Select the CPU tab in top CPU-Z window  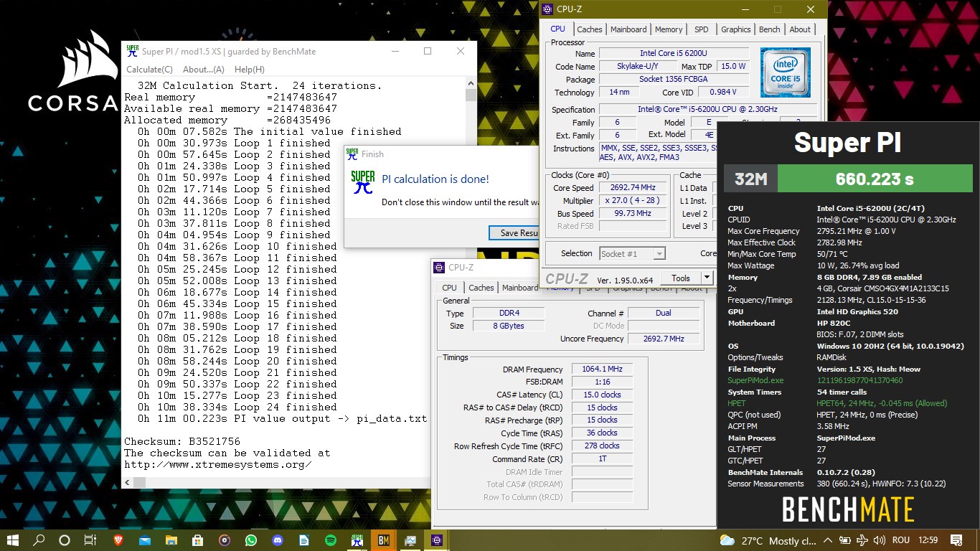coord(557,29)
